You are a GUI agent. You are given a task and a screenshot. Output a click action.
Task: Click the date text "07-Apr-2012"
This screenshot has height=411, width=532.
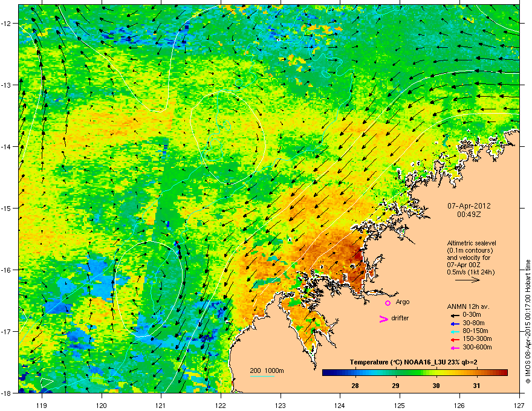(x=469, y=206)
